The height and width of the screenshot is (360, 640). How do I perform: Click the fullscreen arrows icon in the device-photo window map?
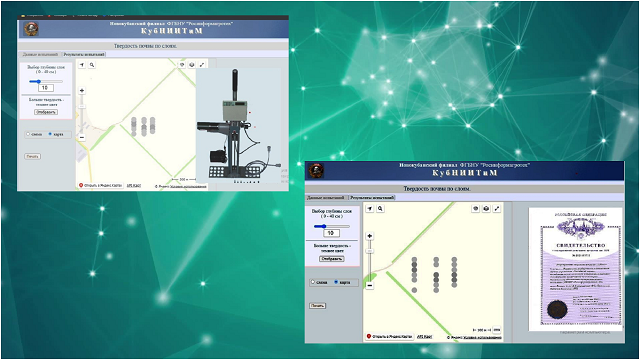202,64
